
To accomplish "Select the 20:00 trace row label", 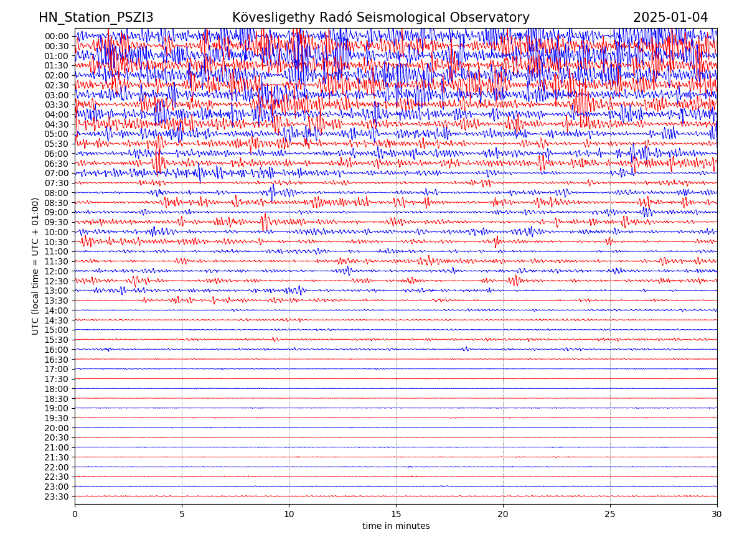I will point(56,428).
